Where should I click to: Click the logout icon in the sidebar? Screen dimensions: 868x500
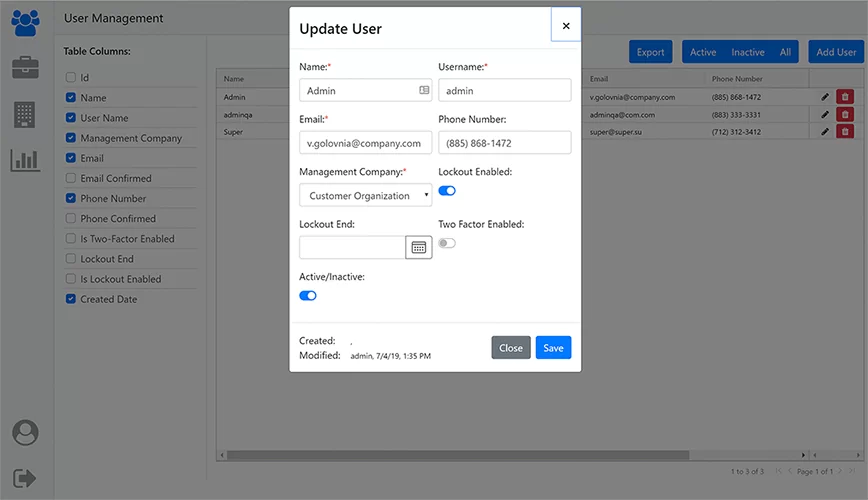click(24, 478)
